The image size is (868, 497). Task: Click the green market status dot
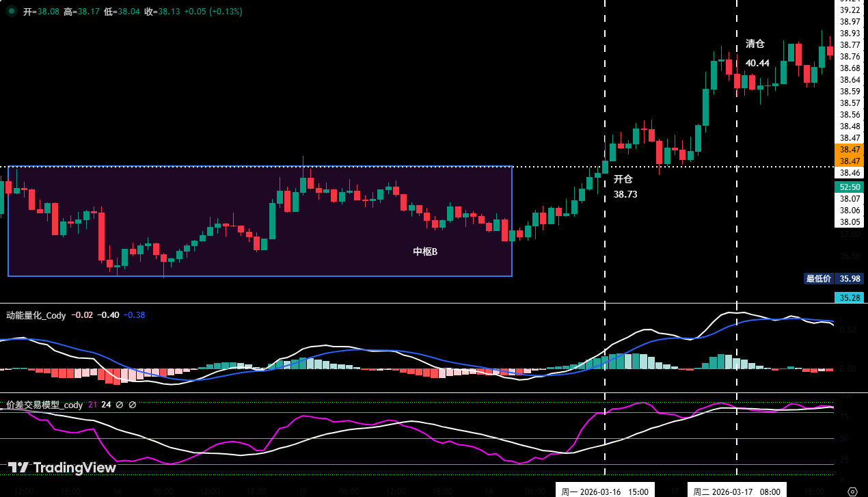pos(12,12)
